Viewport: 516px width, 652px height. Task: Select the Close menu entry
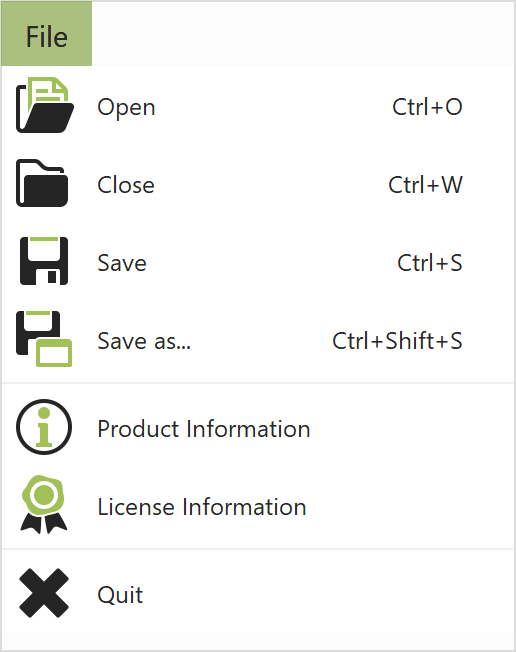(258, 184)
